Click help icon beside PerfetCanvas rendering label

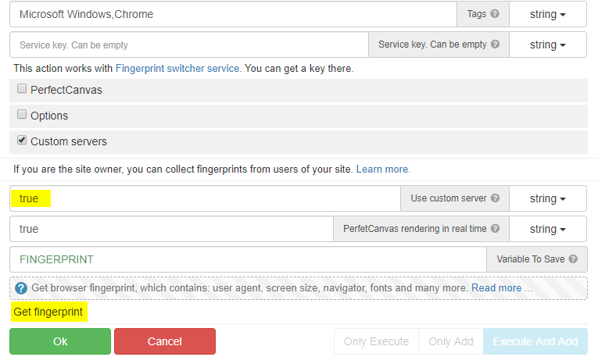coord(496,229)
